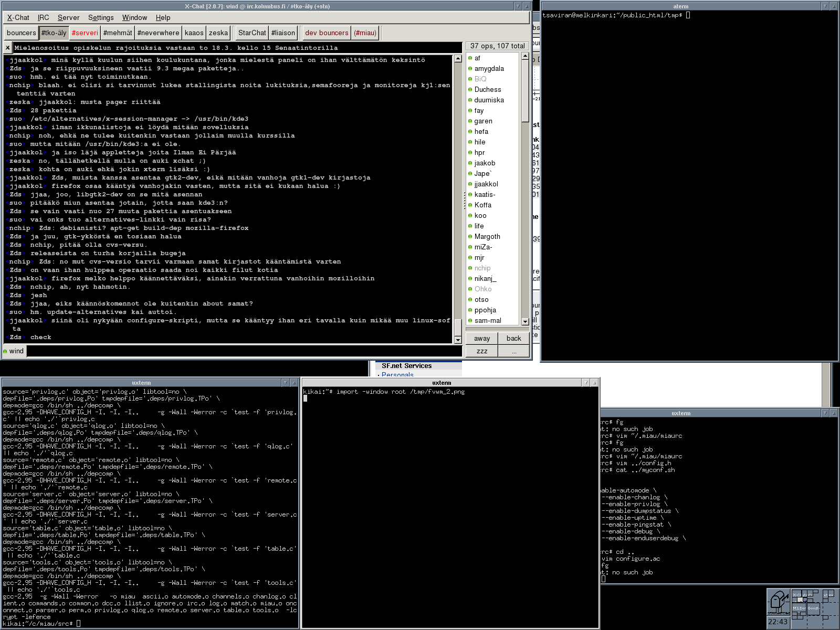The image size is (840, 630).
Task: Click the back button under user list
Action: point(513,339)
